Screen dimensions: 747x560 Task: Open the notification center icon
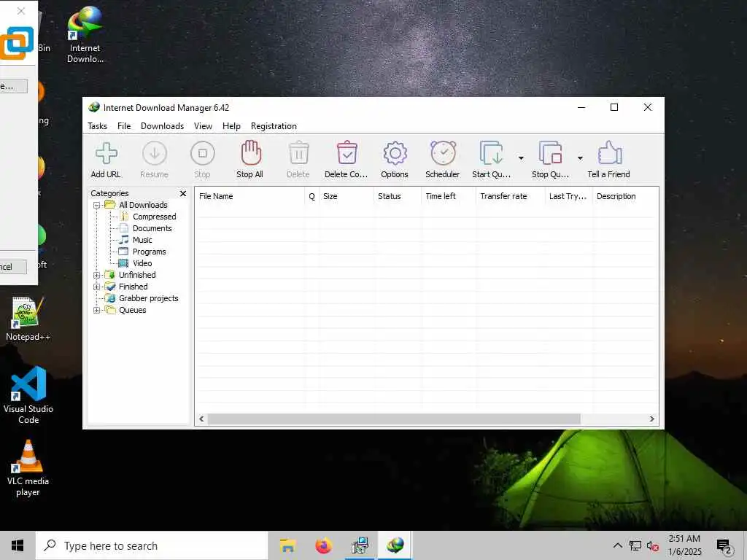[x=724, y=546]
